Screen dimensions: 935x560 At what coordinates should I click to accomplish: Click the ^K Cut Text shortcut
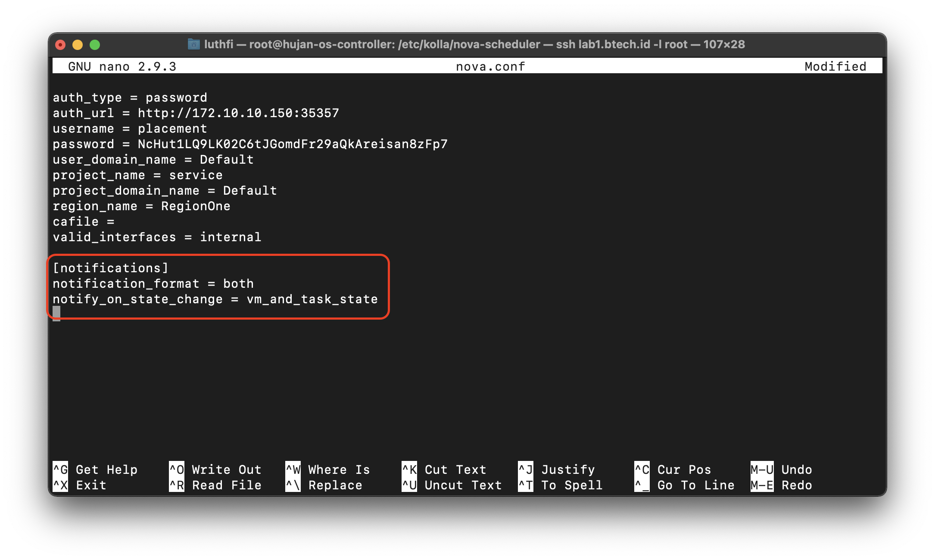tap(444, 469)
